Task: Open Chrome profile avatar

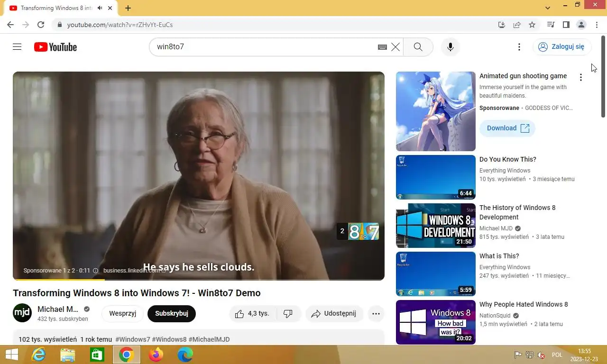Action: 581,25
